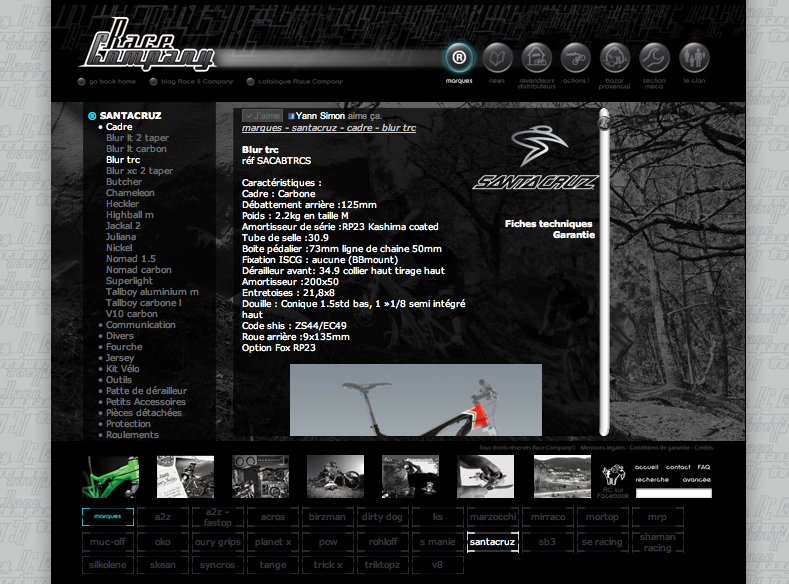Select Nomad carbon frame
Screen dimensions: 789x584
coord(139,270)
